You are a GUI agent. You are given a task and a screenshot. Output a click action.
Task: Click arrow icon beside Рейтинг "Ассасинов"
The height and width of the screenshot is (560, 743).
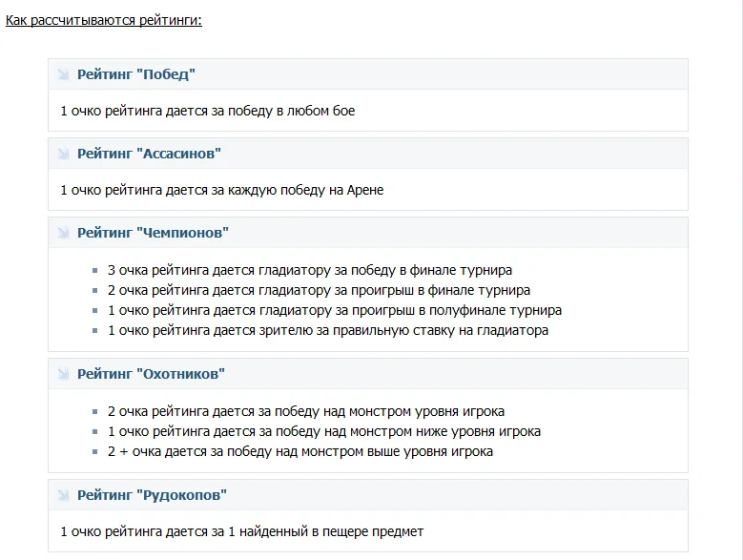(63, 154)
